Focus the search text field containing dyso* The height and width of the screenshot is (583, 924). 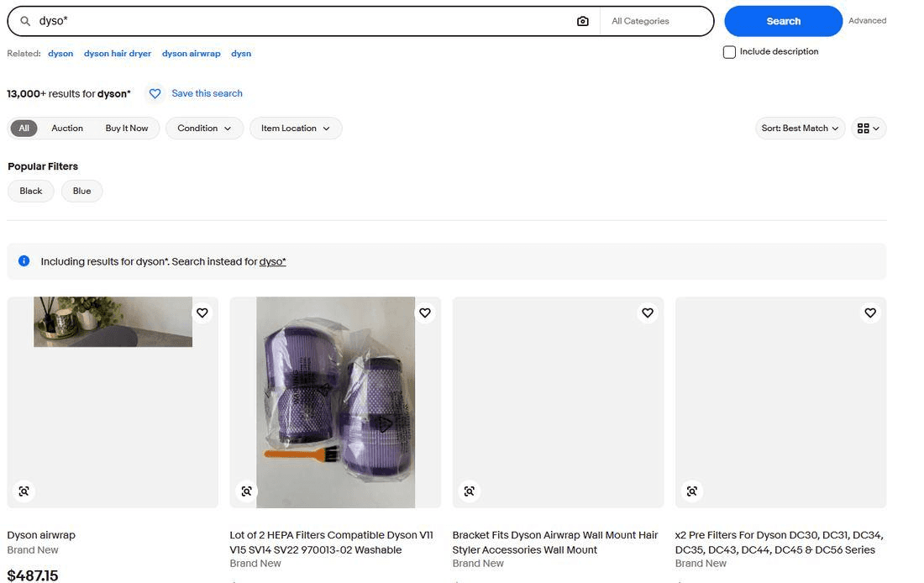[x=303, y=21]
